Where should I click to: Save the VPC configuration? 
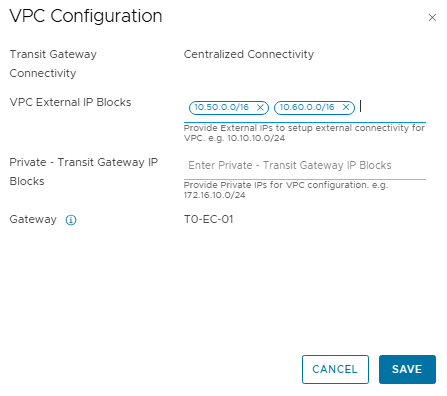coord(407,369)
